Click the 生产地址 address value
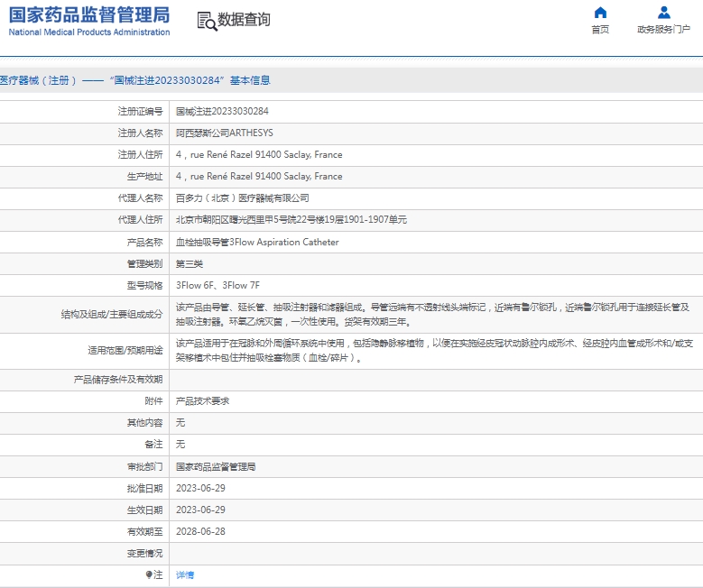 (x=259, y=176)
